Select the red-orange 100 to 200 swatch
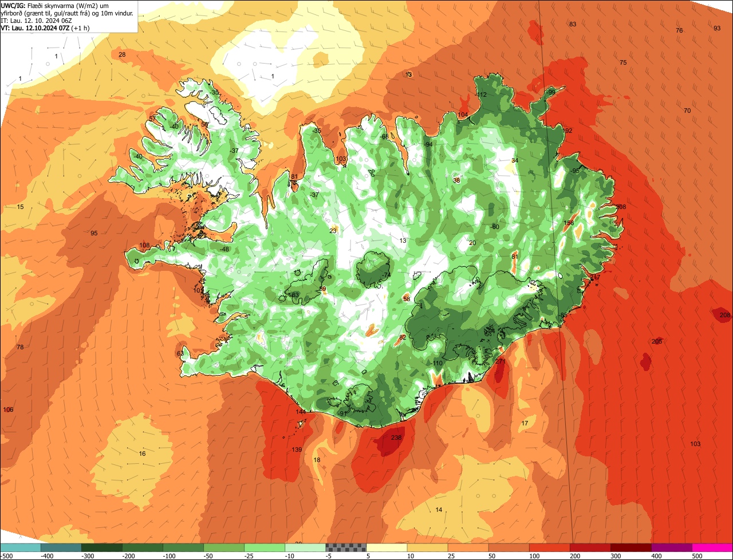This screenshot has width=733, height=560. (549, 547)
